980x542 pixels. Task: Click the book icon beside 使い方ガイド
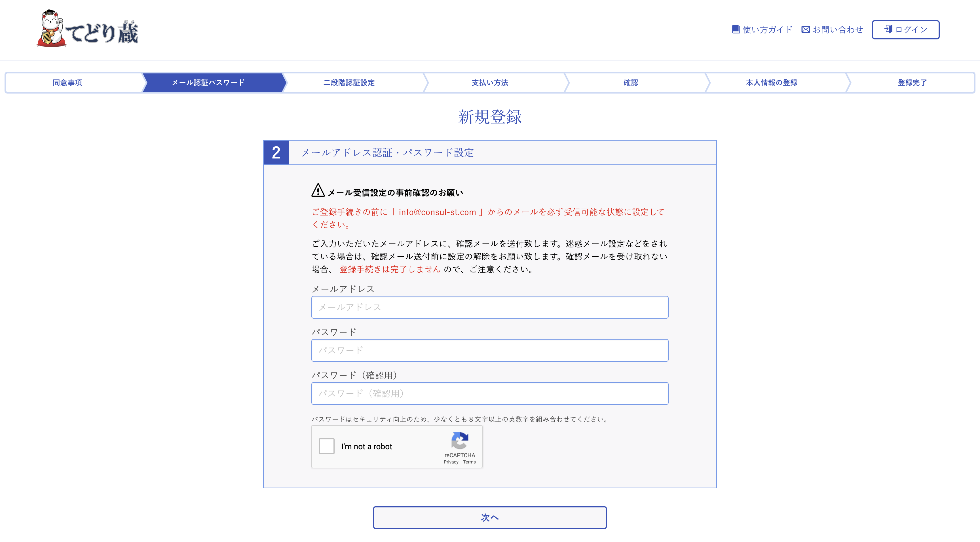(x=735, y=29)
